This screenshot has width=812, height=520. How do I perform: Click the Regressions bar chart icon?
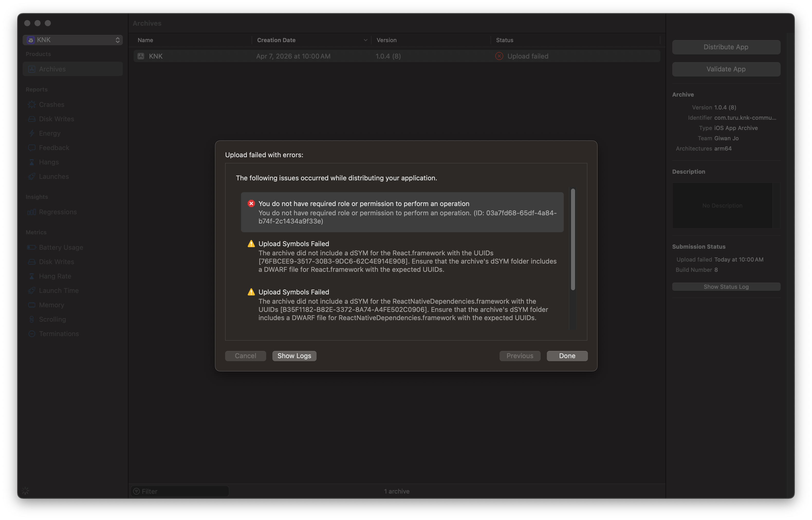click(32, 212)
